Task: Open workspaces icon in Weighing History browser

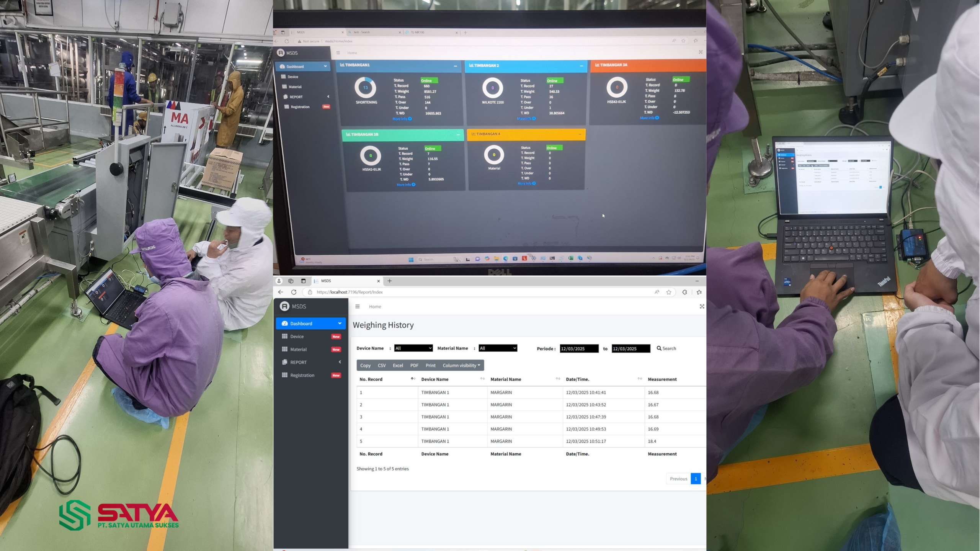Action: [291, 281]
